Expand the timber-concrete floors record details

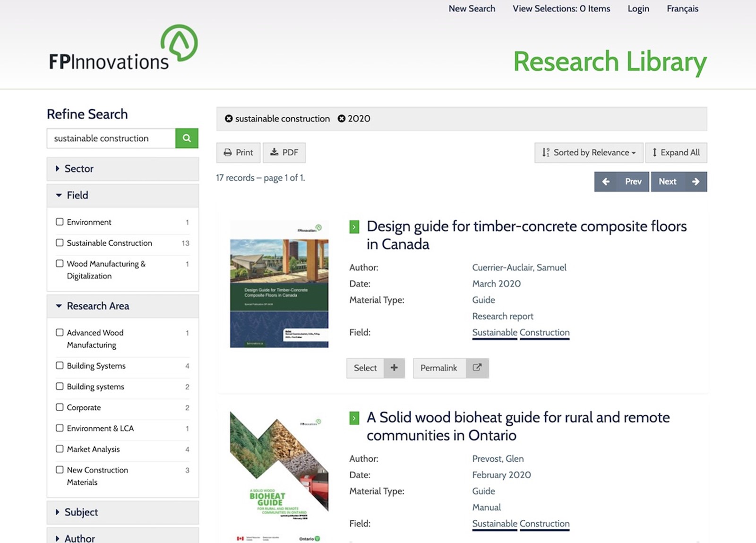tap(354, 227)
